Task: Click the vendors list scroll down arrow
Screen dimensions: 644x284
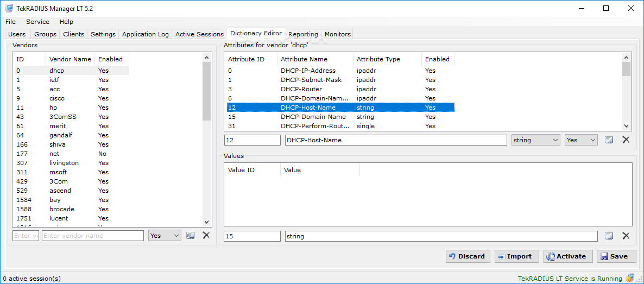Action: coord(206,222)
